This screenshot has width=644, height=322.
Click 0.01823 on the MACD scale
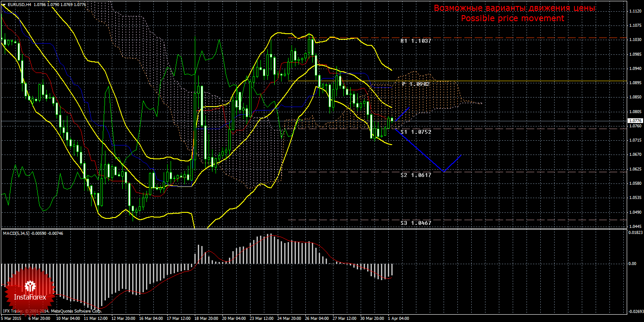(x=635, y=233)
